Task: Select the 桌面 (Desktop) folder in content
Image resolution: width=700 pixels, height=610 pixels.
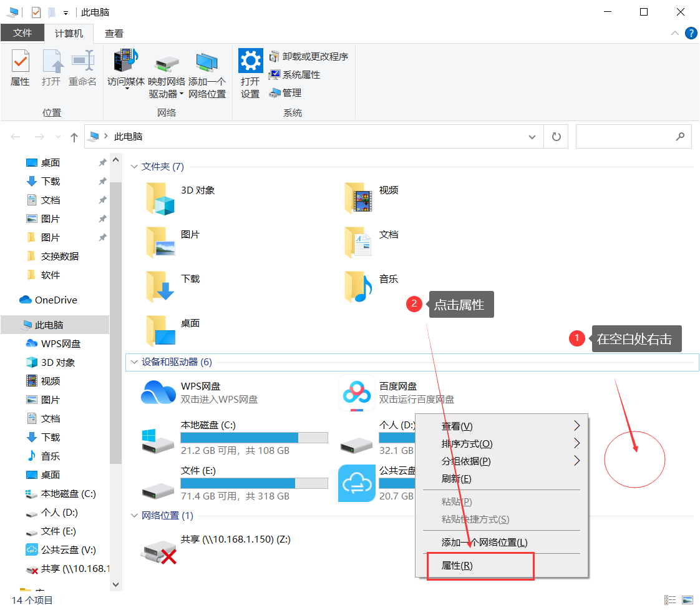Action: (x=173, y=331)
